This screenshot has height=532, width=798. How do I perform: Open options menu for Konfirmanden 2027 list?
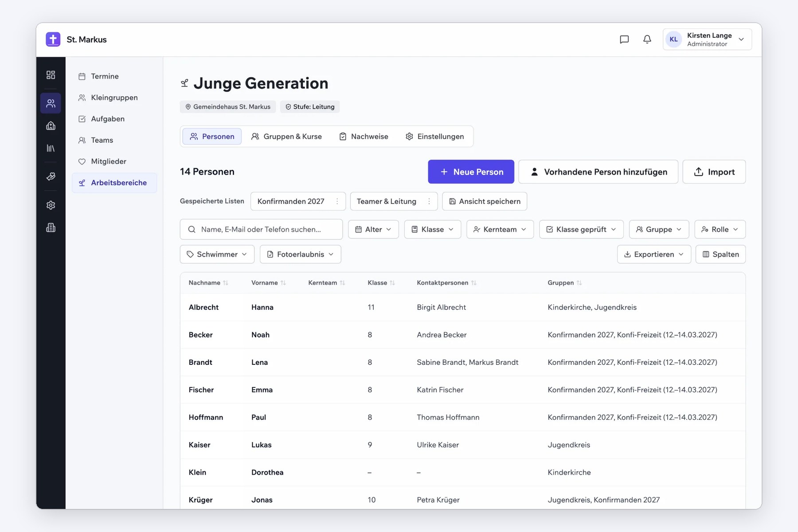(337, 201)
